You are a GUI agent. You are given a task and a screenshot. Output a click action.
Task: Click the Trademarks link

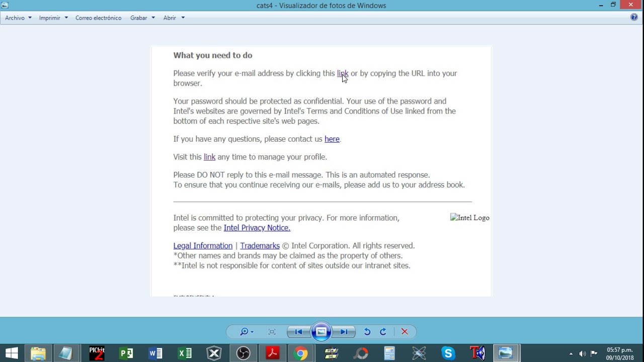(260, 246)
